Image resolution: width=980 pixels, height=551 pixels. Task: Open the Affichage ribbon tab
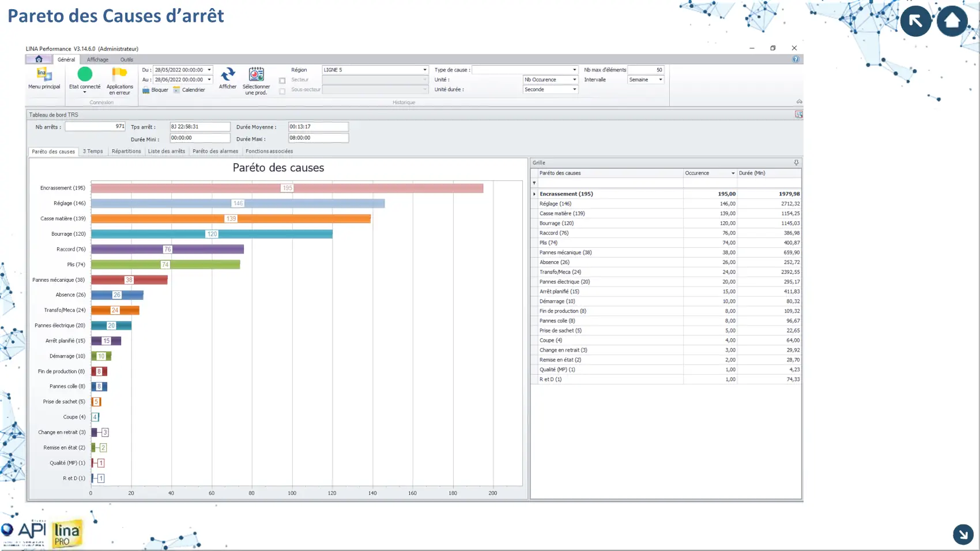pos(97,59)
